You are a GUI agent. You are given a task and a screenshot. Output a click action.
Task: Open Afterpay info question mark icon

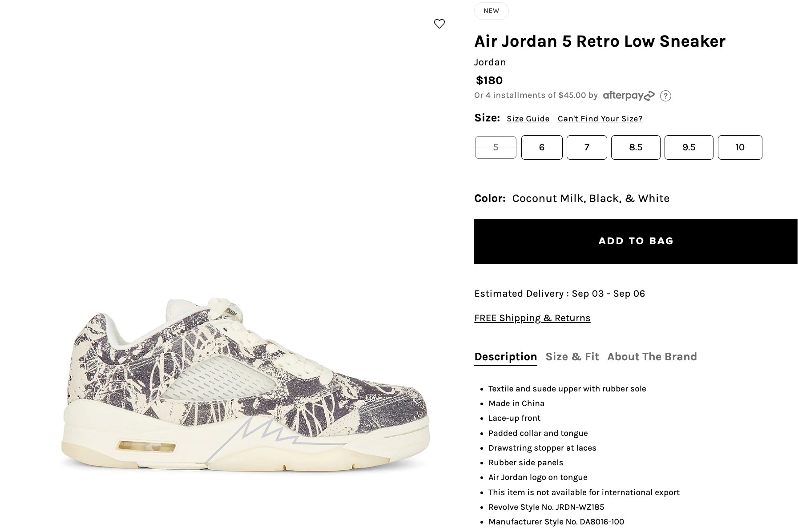tap(665, 96)
